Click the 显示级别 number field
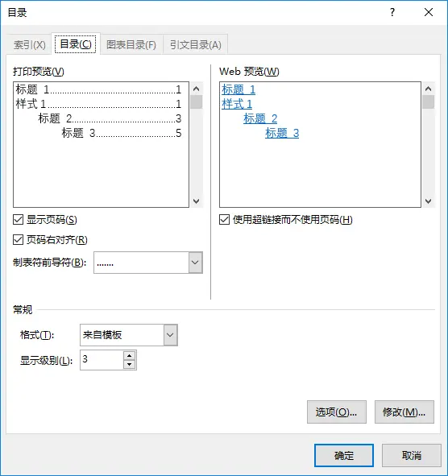Viewport: 448px width, 476px height. coord(102,360)
